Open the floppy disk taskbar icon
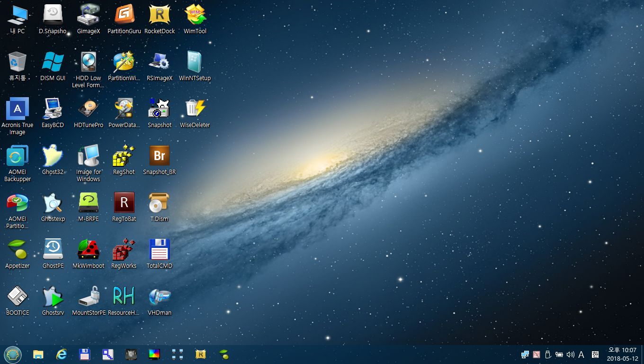644x364 pixels. (85, 354)
